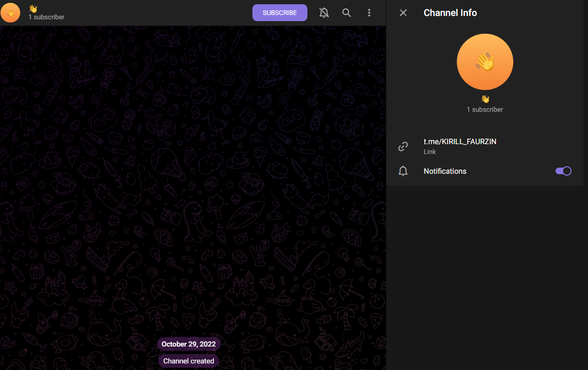Screen dimensions: 588x370
Task: Click the muted bell icon in header
Action: [x=324, y=13]
